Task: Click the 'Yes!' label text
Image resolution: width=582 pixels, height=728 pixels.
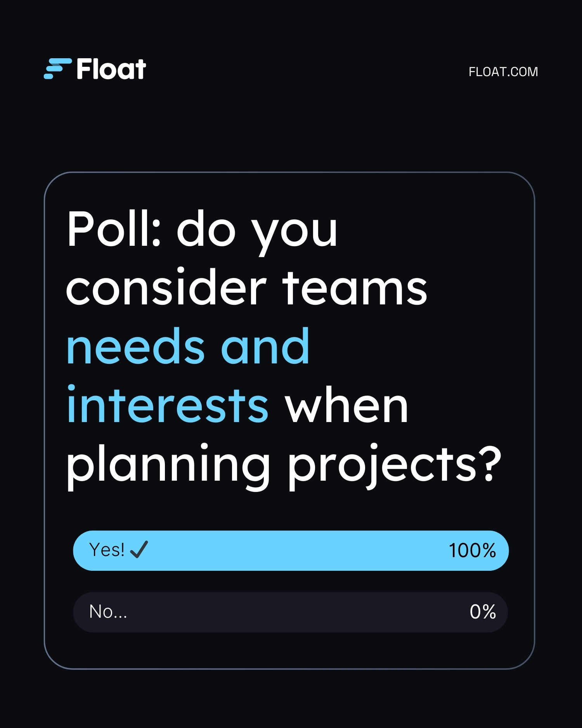Action: click(x=107, y=550)
